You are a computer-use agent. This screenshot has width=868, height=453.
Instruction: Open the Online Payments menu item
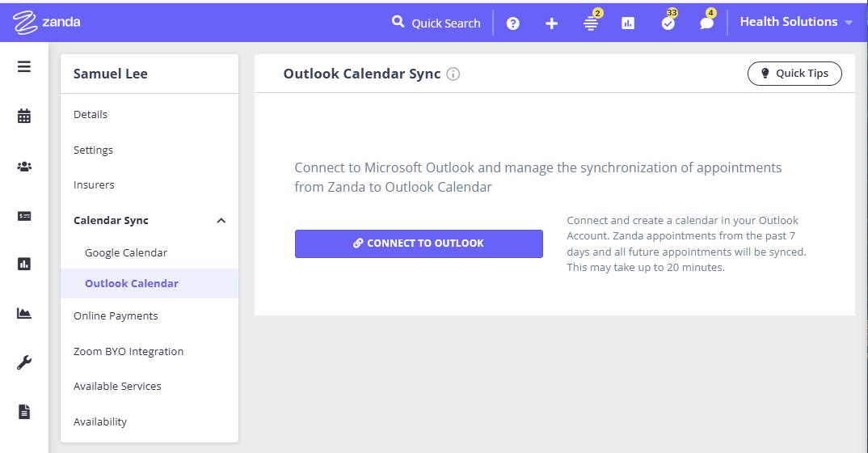[116, 316]
